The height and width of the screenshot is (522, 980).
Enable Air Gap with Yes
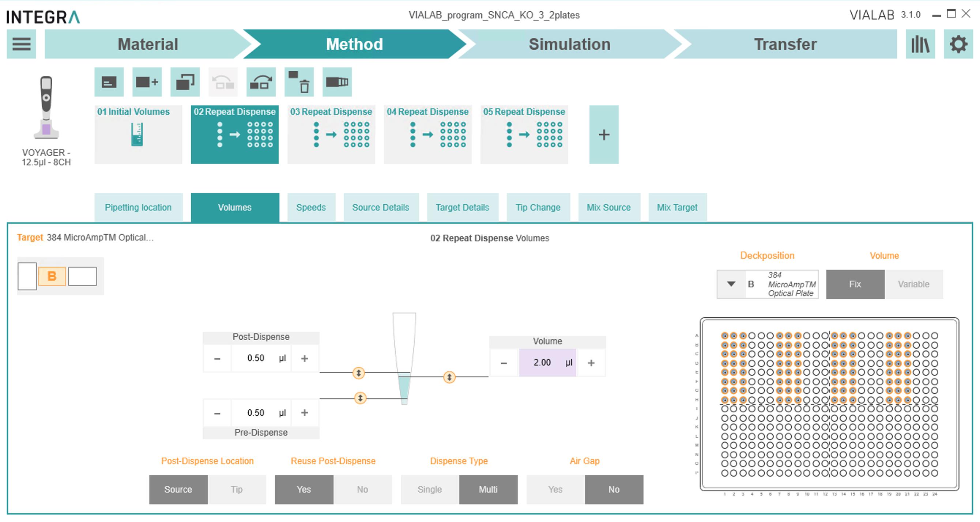click(x=555, y=489)
